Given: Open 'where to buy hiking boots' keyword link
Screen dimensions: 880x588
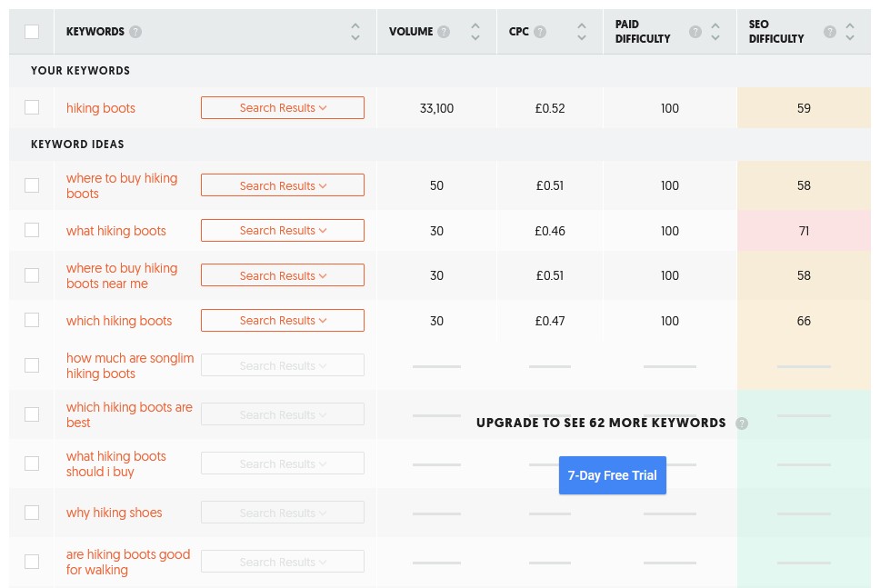Looking at the screenshot, I should point(122,185).
